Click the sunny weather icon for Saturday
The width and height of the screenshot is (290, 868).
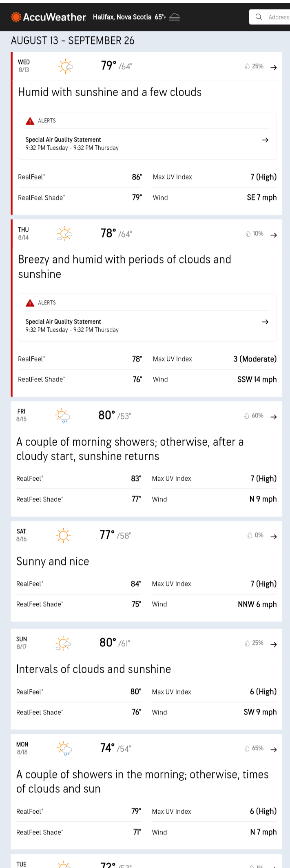point(63,535)
